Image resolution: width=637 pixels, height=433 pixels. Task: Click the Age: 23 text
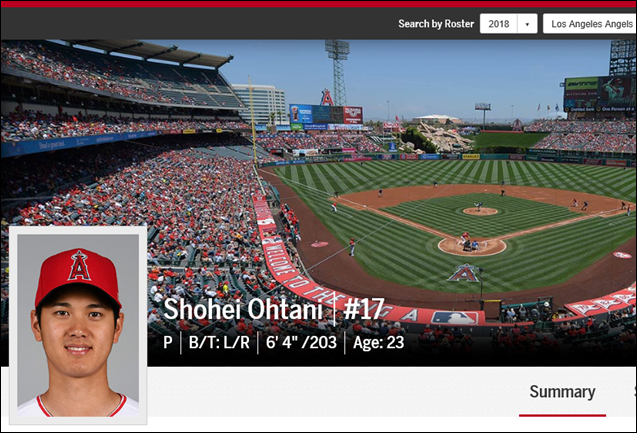click(378, 342)
